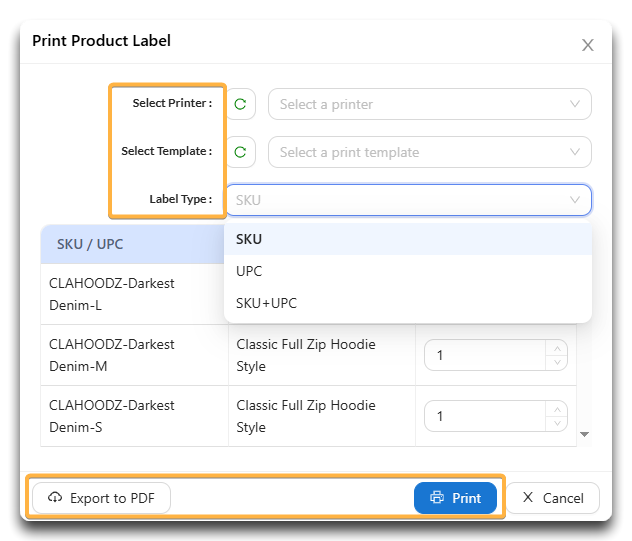
Task: Decrease quantity for Denim-S row
Action: tap(557, 423)
